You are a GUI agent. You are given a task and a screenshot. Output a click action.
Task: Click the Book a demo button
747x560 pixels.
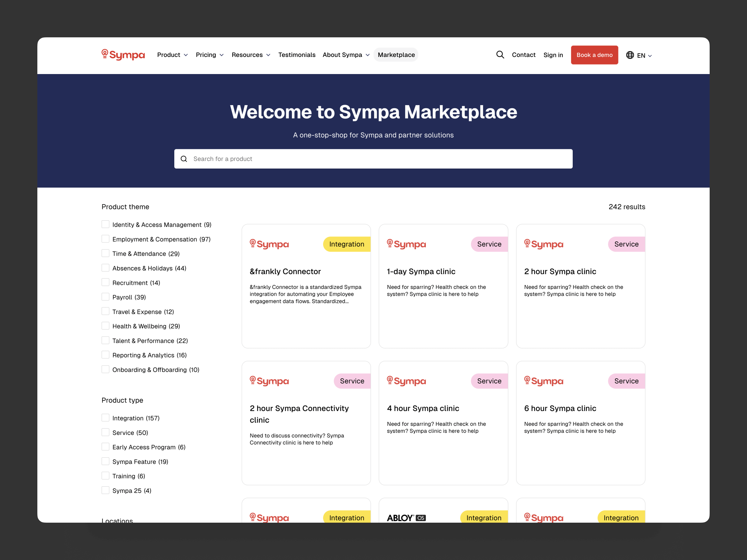tap(594, 55)
